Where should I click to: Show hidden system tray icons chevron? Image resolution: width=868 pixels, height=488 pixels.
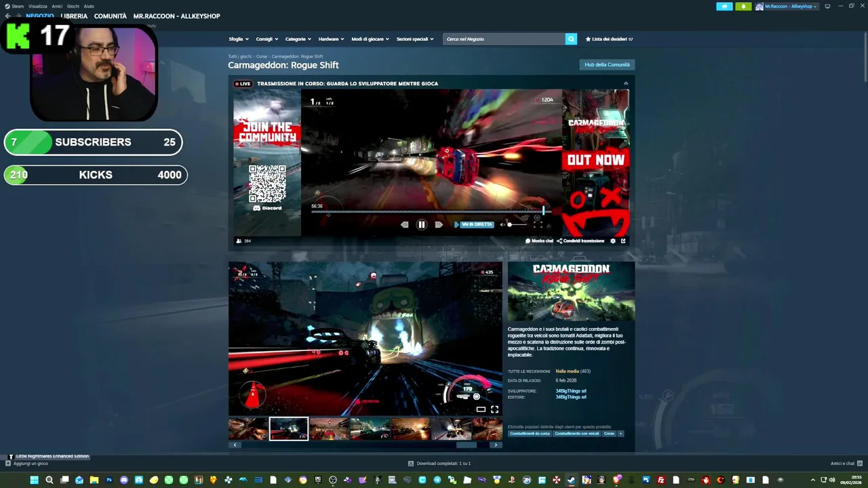pos(813,480)
